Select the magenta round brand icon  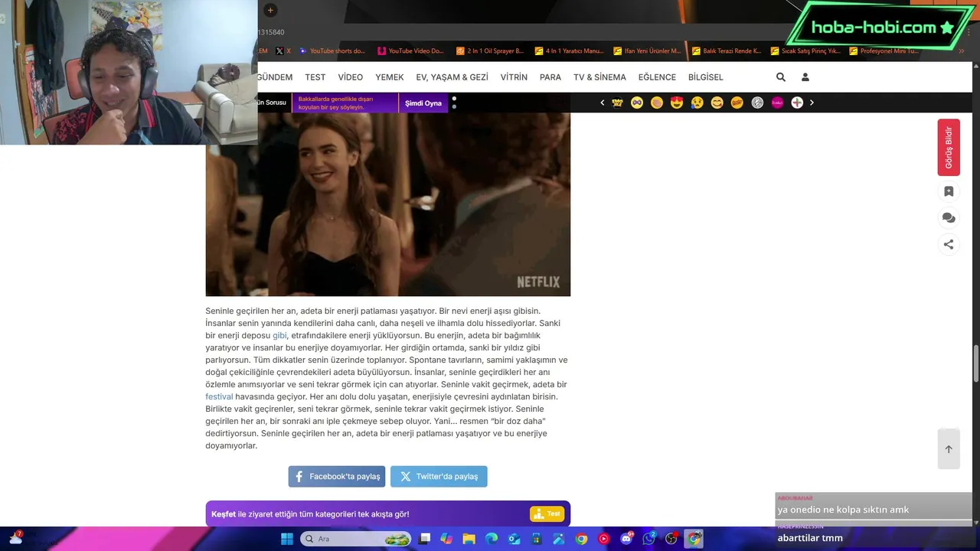777,103
